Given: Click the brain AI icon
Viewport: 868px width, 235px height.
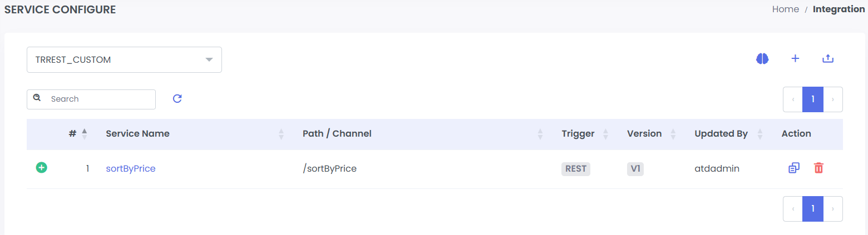Looking at the screenshot, I should coord(762,58).
